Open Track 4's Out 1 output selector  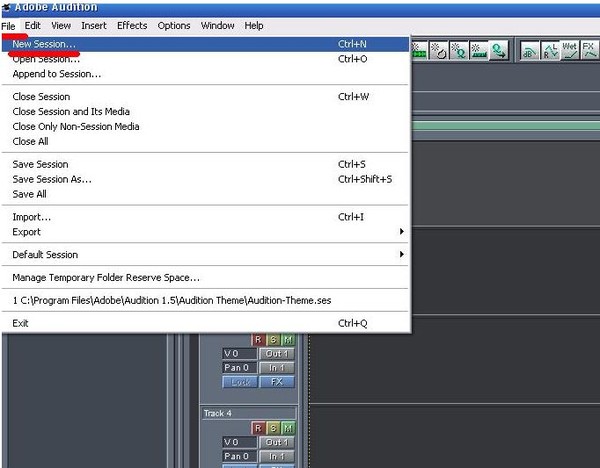[277, 442]
